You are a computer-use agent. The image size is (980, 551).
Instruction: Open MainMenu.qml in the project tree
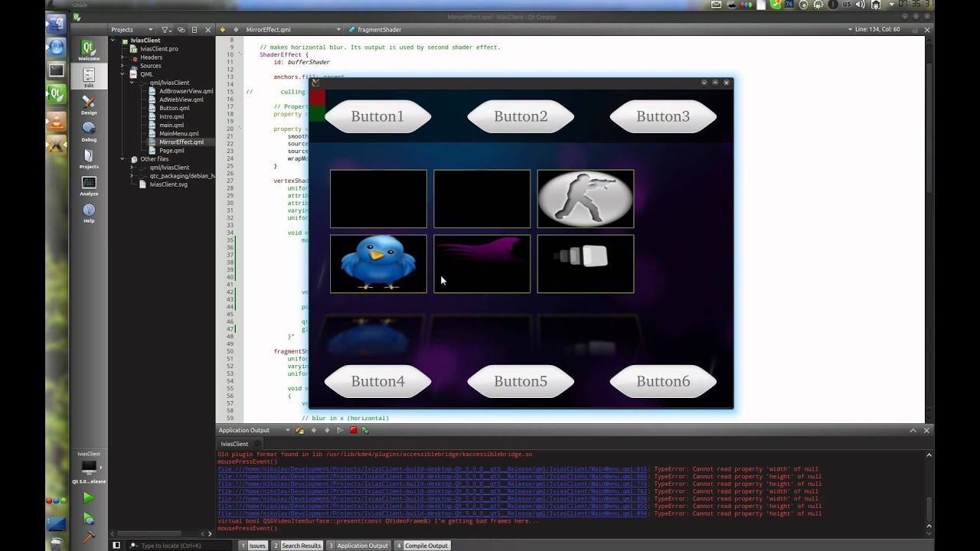pos(179,134)
